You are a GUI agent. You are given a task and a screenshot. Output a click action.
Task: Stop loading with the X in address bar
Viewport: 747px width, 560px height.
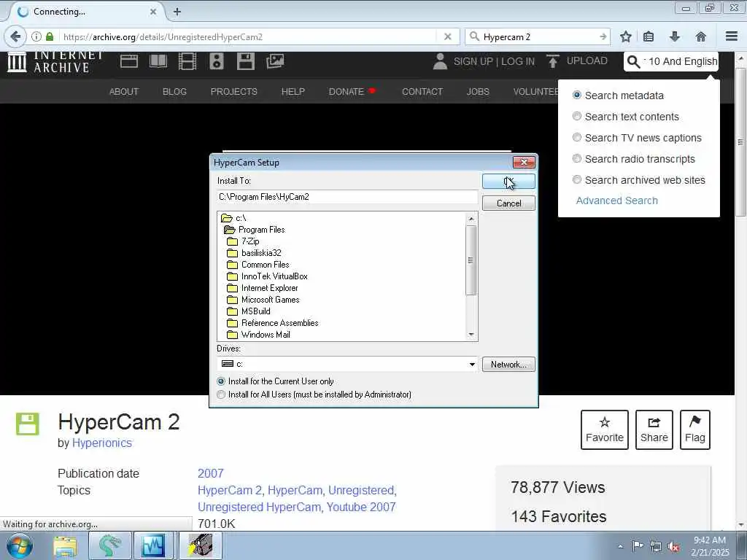[447, 36]
